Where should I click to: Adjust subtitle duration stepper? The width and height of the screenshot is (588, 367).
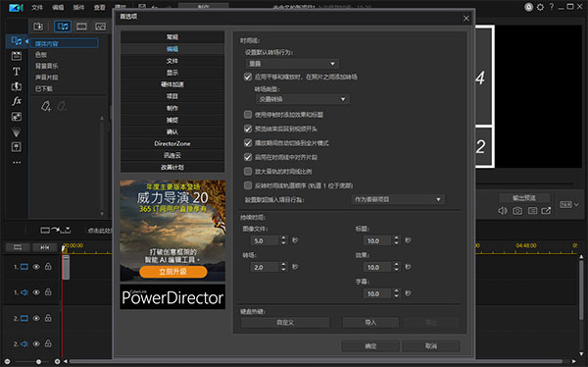click(x=397, y=293)
